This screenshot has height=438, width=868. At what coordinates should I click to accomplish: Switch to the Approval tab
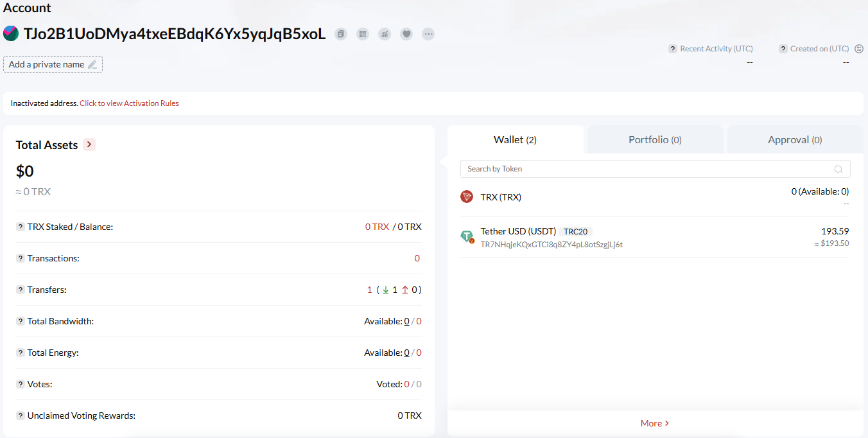click(x=795, y=139)
